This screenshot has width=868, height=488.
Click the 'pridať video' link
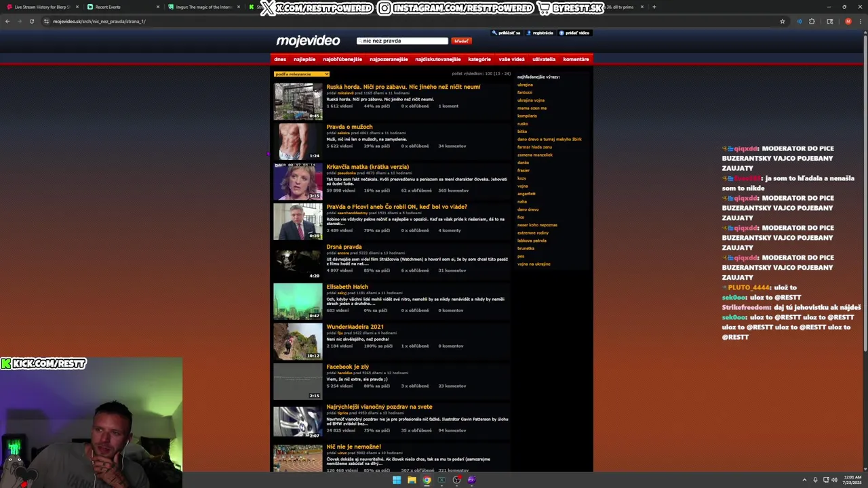574,33
